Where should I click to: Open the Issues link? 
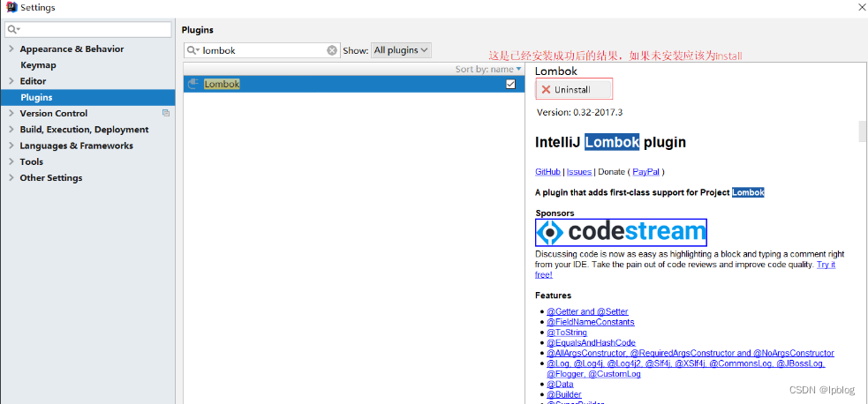[579, 172]
